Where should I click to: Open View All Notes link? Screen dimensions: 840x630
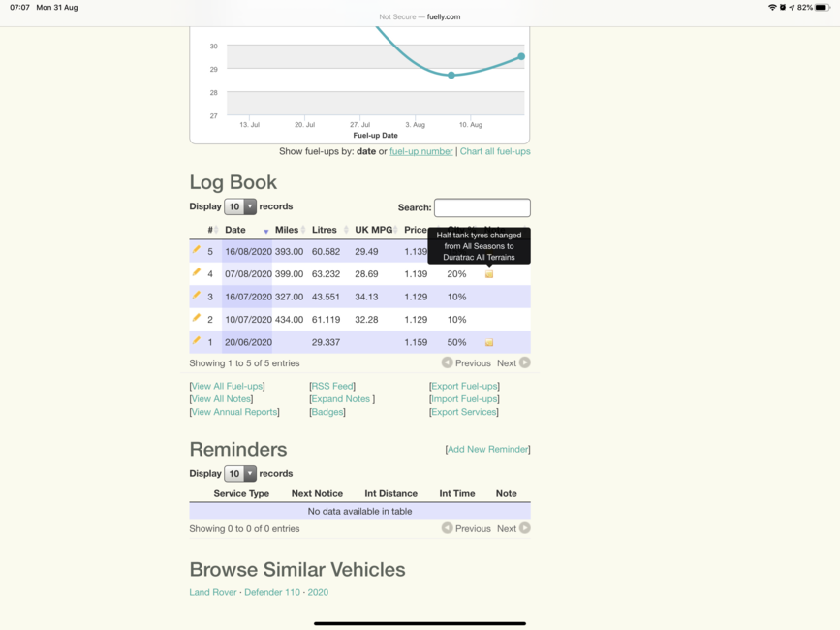click(221, 399)
